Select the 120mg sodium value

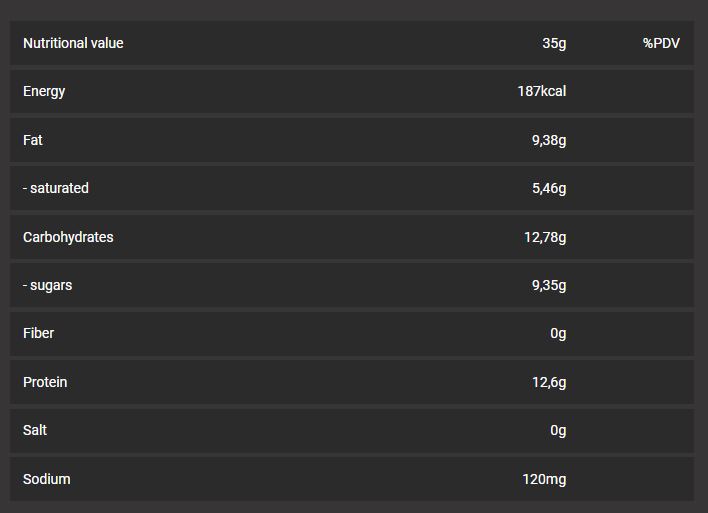(x=544, y=479)
